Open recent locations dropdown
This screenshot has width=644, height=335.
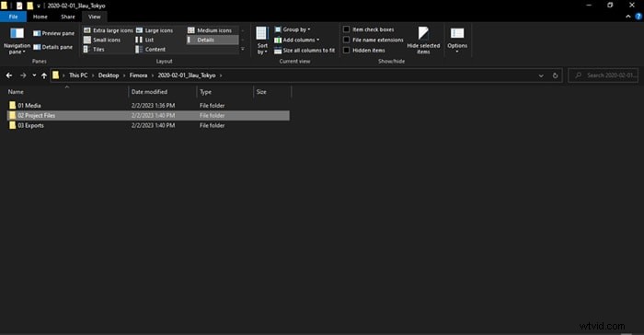point(34,75)
